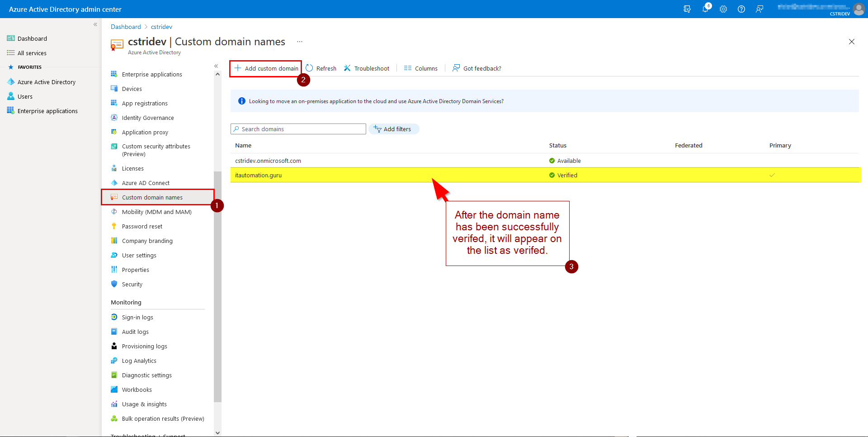Open cstridev.onmicrosoft.com domain row

click(x=545, y=161)
